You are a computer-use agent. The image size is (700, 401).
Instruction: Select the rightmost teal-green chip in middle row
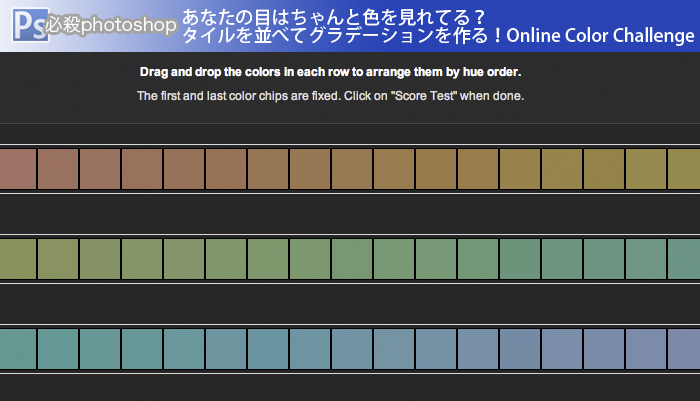point(684,259)
